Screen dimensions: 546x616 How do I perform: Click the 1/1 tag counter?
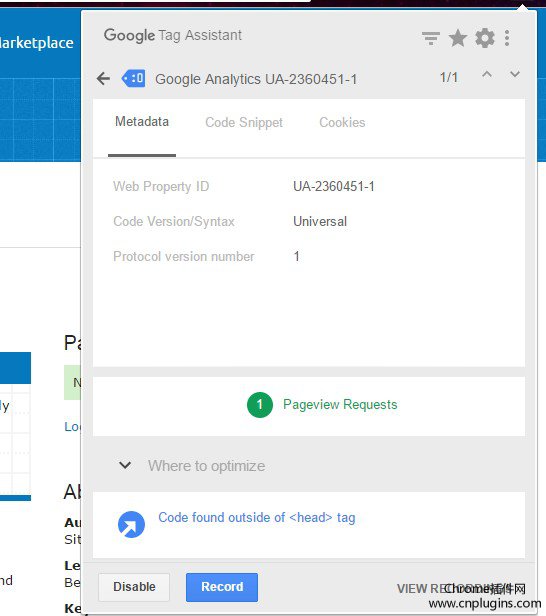[x=449, y=77]
